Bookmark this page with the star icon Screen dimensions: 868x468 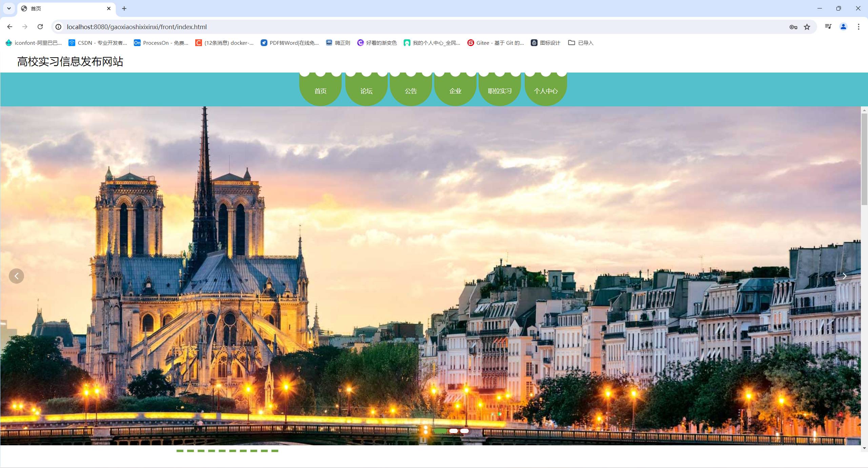tap(807, 27)
